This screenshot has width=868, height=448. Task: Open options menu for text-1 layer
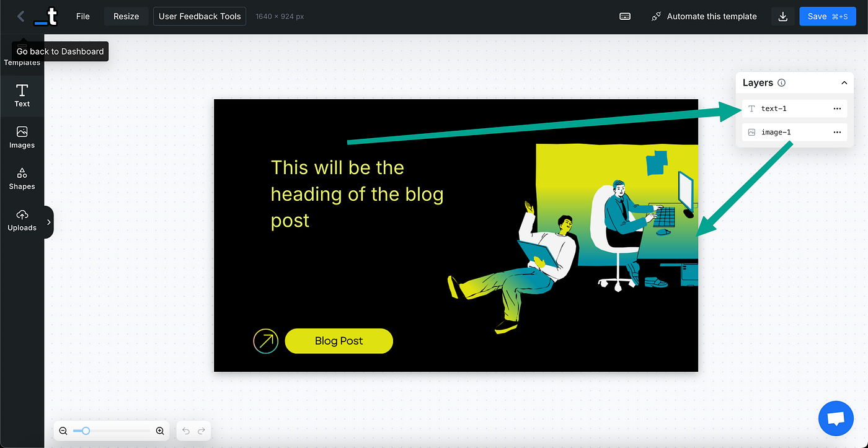(x=837, y=108)
